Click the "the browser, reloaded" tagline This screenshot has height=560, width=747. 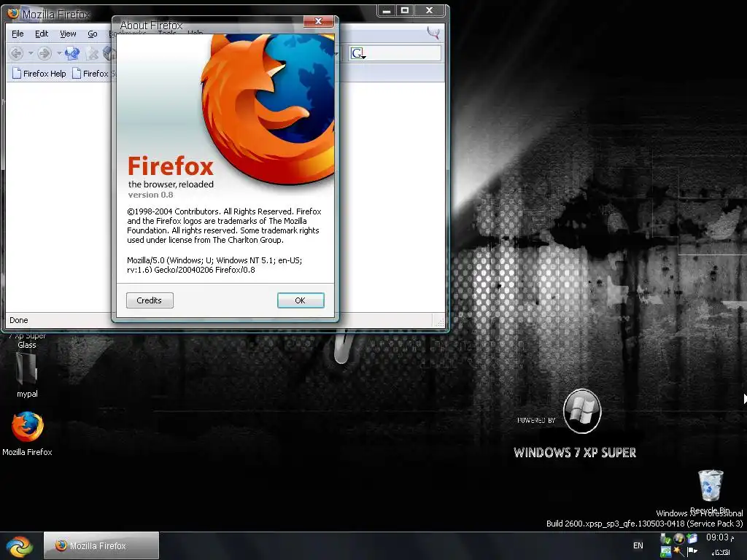[x=171, y=184]
